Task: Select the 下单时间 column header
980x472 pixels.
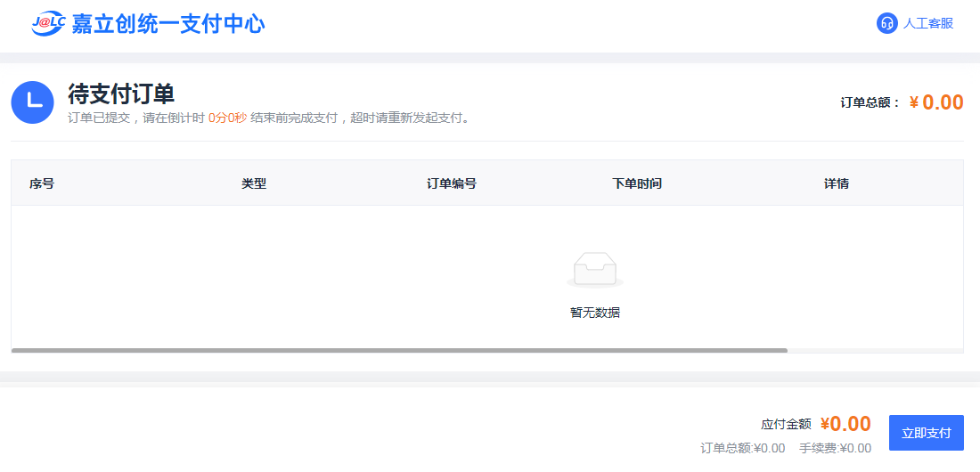Action: 637,183
